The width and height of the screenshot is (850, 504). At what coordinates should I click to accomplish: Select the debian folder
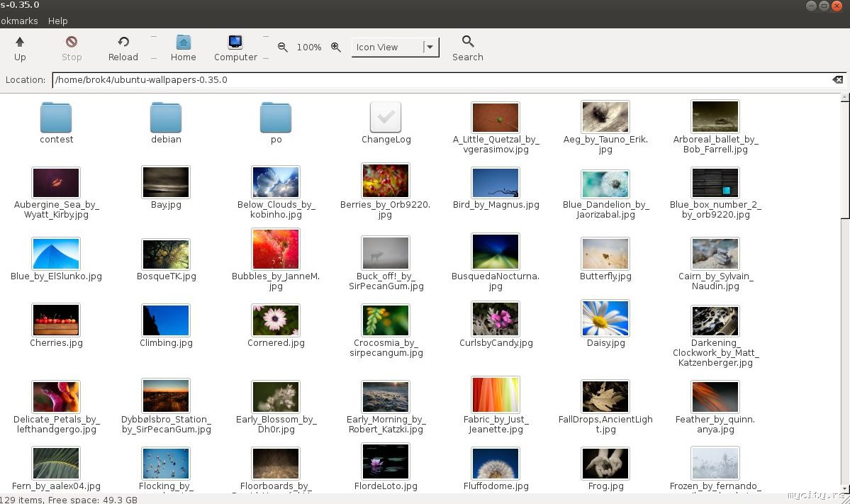pyautogui.click(x=166, y=118)
